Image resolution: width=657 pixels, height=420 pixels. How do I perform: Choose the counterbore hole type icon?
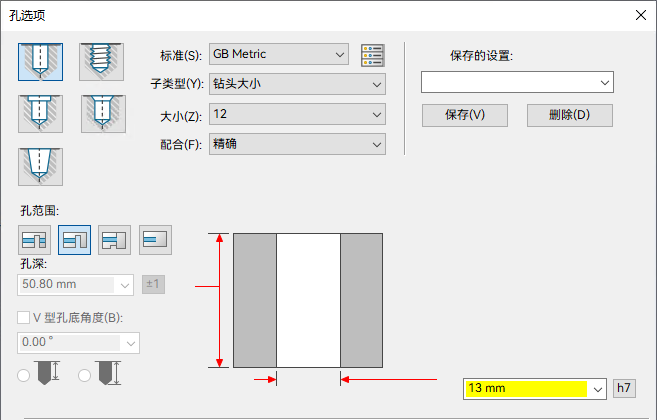pyautogui.click(x=40, y=114)
